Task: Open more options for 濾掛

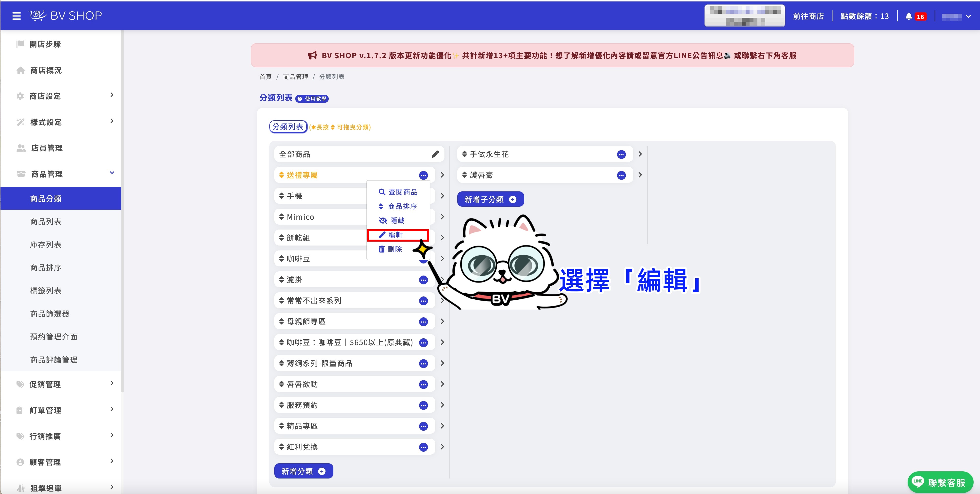Action: pyautogui.click(x=424, y=280)
